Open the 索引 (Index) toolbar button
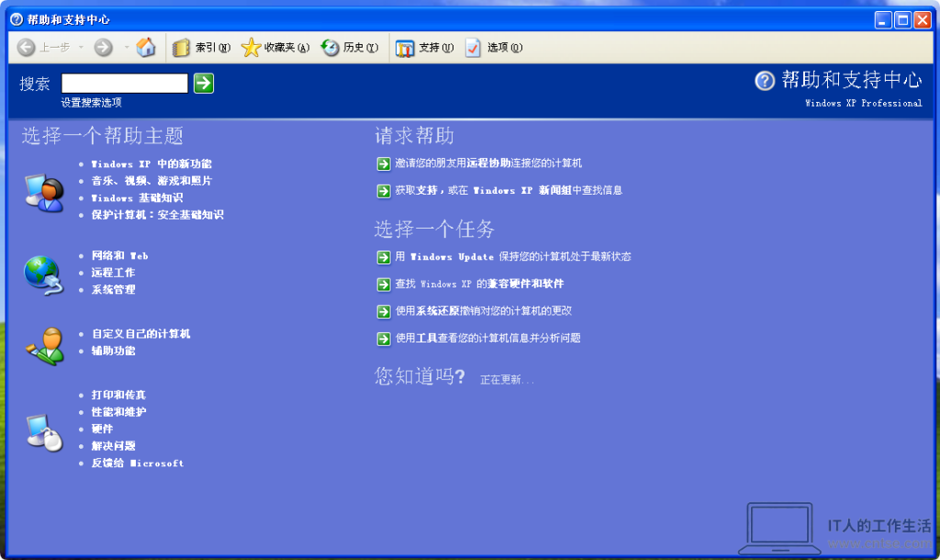Viewport: 940px width, 560px height. coord(201,48)
